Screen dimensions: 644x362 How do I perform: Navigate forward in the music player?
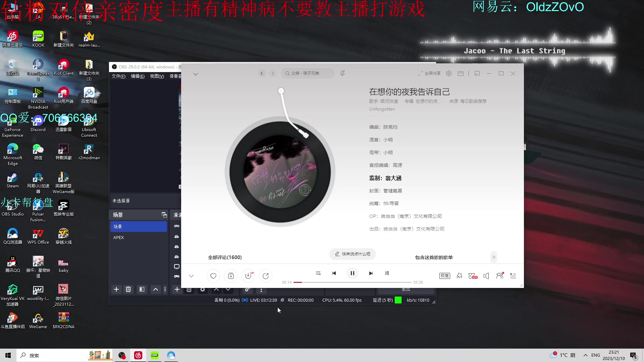[x=273, y=73]
